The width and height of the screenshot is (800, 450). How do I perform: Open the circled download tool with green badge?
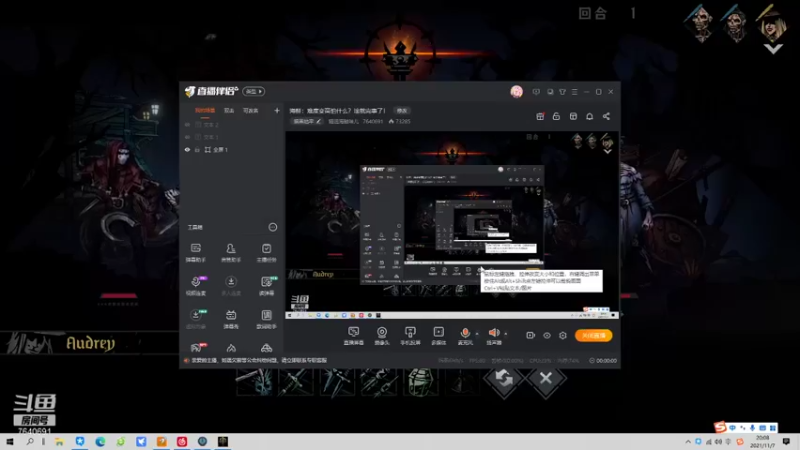[195, 319]
